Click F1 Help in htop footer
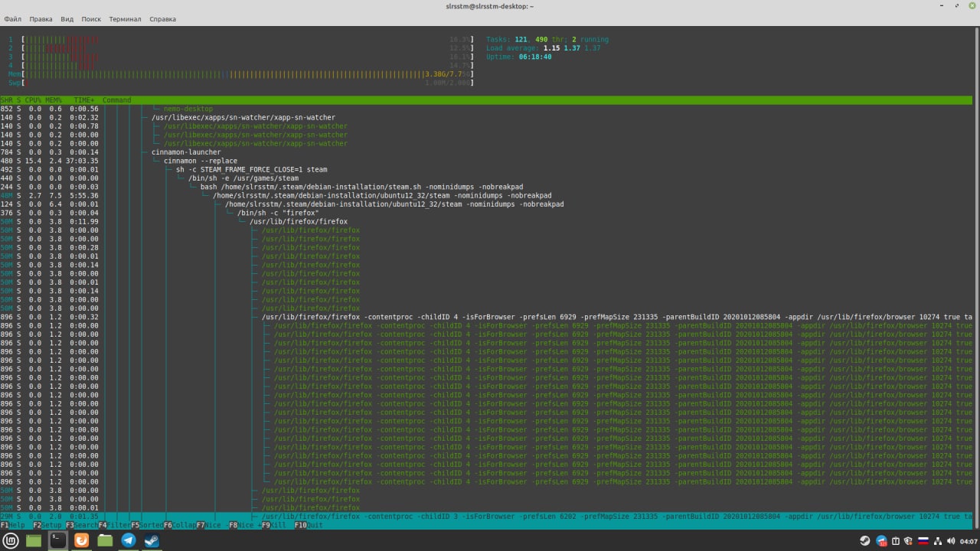Screen dimensions: 980x551 tap(12, 525)
